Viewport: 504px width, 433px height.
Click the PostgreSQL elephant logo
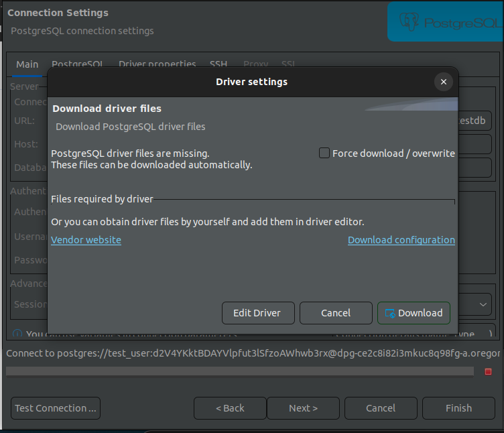click(x=409, y=22)
